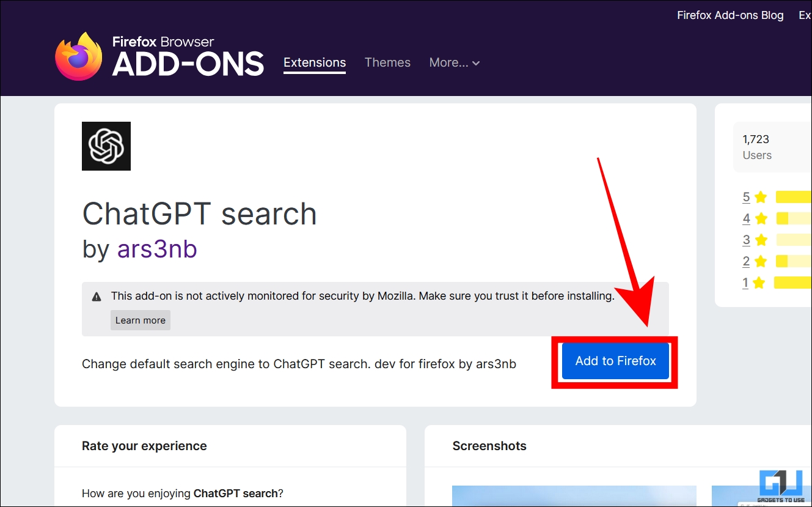Image resolution: width=812 pixels, height=507 pixels.
Task: Filter reviews by 1 star rating
Action: coord(745,283)
